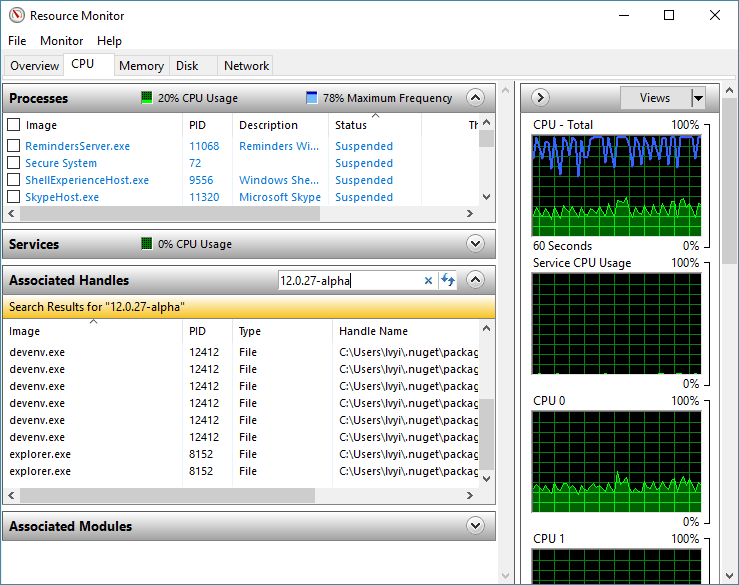Switch to the Memory tab
Viewport: 739px width, 585px height.
[141, 66]
